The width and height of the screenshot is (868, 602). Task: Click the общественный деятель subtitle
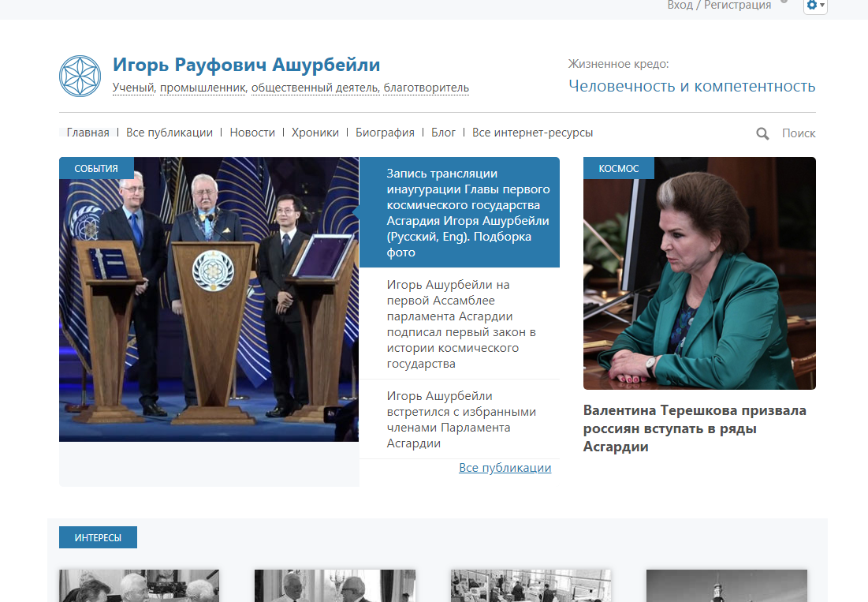point(315,88)
